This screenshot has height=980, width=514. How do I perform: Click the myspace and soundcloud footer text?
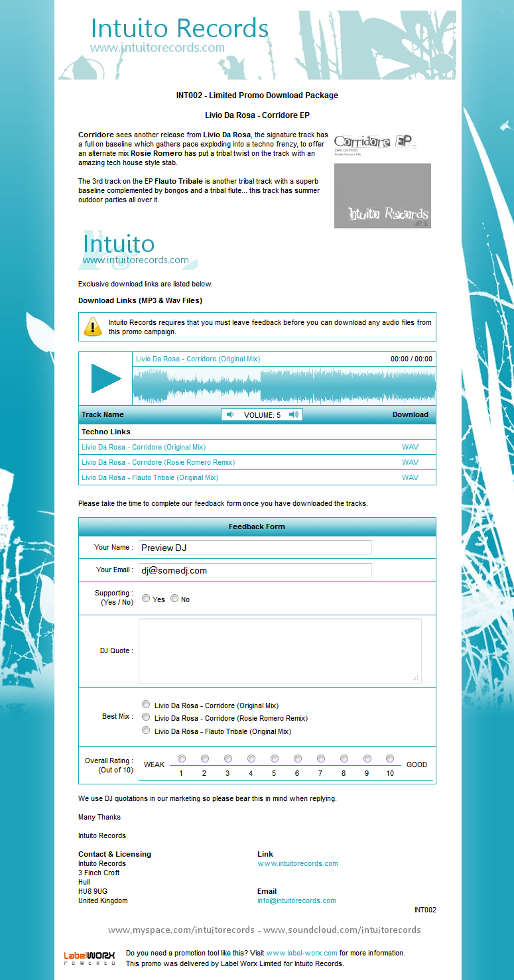[265, 930]
